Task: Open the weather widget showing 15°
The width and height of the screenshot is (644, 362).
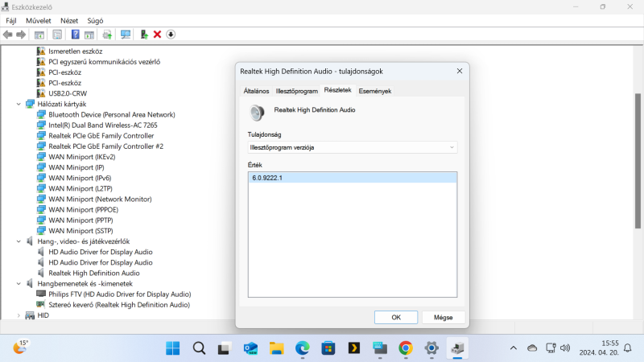Action: [x=21, y=348]
